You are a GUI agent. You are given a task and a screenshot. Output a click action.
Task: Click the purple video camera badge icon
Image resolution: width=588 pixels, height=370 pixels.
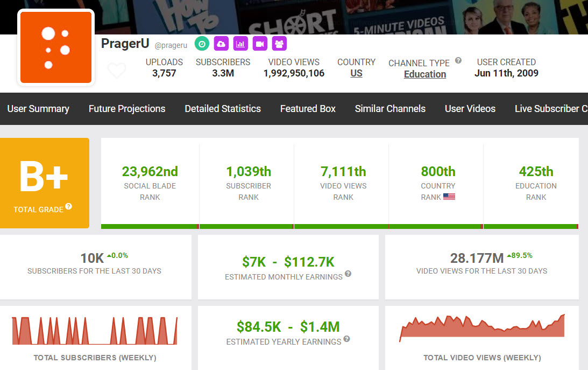tap(260, 44)
